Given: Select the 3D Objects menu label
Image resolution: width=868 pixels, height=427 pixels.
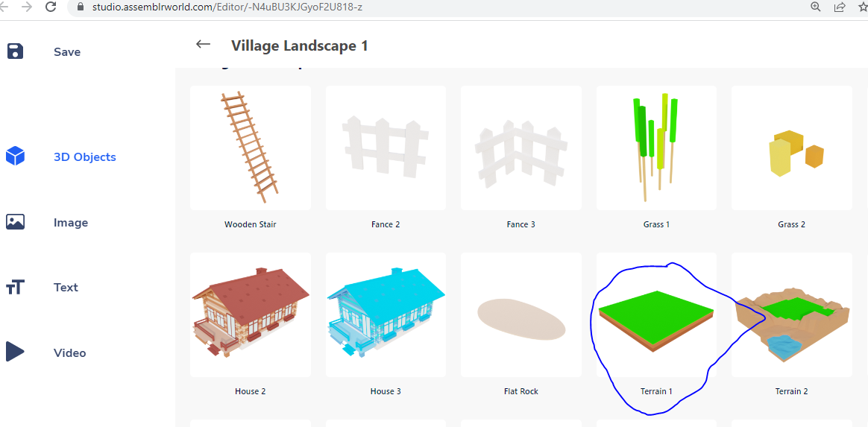Looking at the screenshot, I should pos(85,157).
